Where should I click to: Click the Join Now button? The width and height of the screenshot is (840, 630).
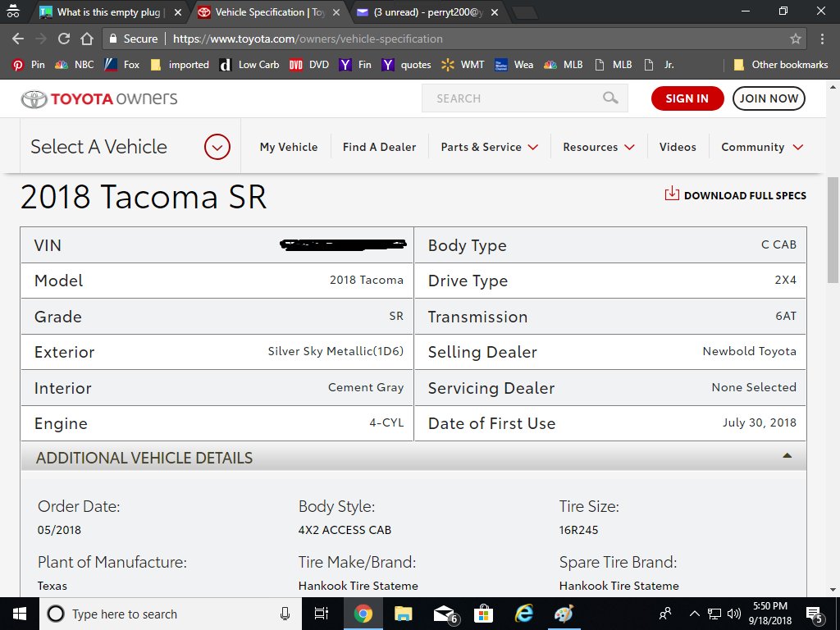click(769, 98)
